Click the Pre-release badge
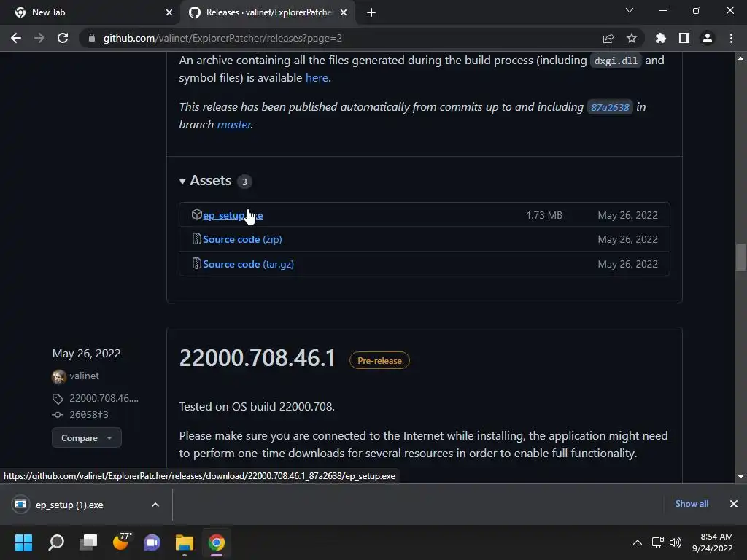The image size is (747, 560). (379, 360)
